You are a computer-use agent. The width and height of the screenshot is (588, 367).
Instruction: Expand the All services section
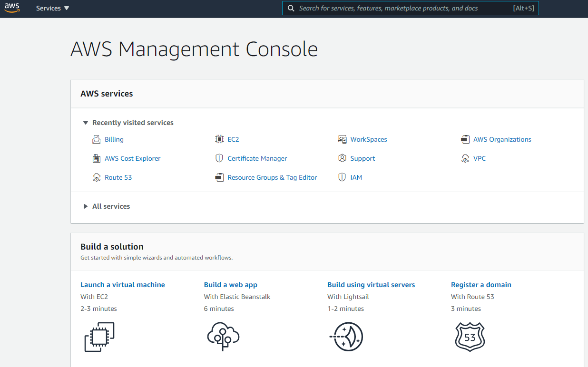pos(86,206)
